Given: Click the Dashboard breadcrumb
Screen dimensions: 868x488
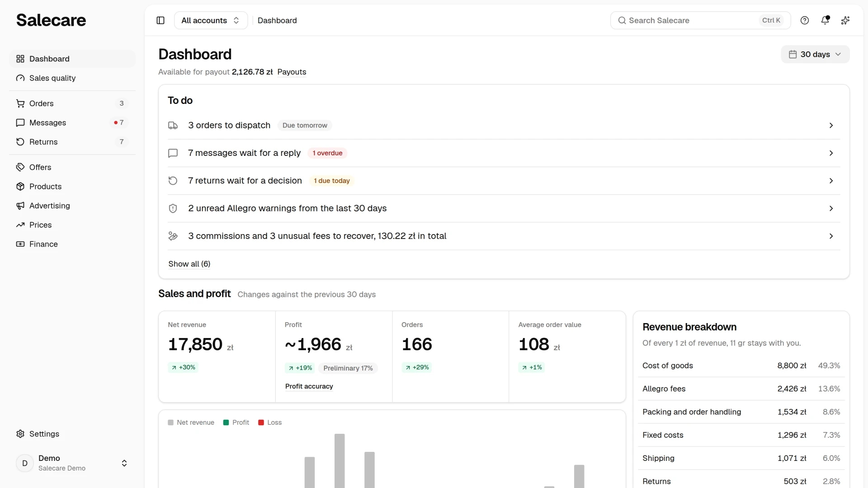Looking at the screenshot, I should tap(277, 20).
